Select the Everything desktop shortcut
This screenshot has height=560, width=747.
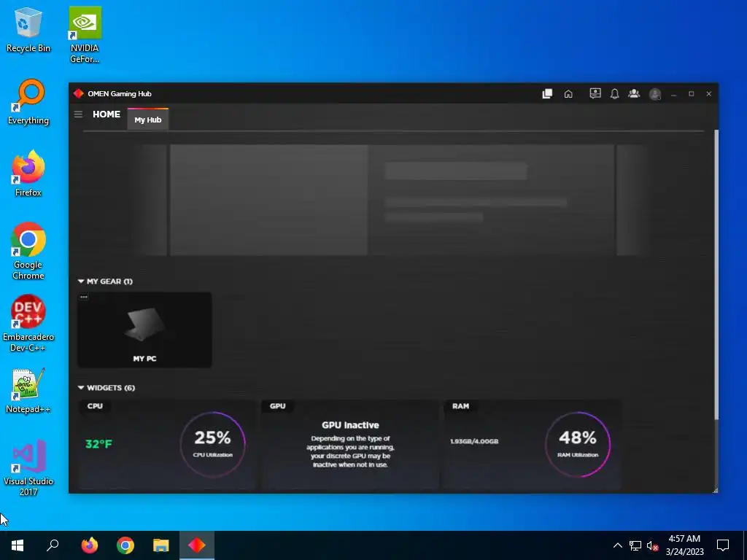28,102
